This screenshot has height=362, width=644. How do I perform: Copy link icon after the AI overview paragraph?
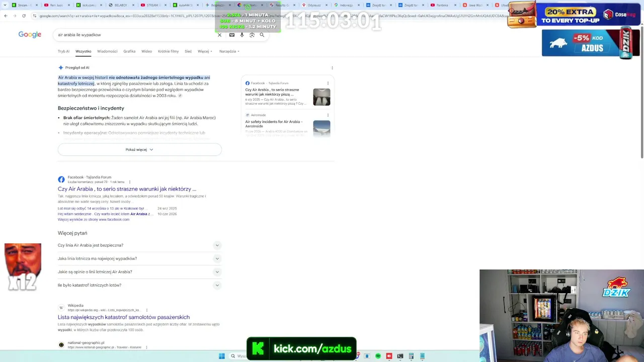180,96
